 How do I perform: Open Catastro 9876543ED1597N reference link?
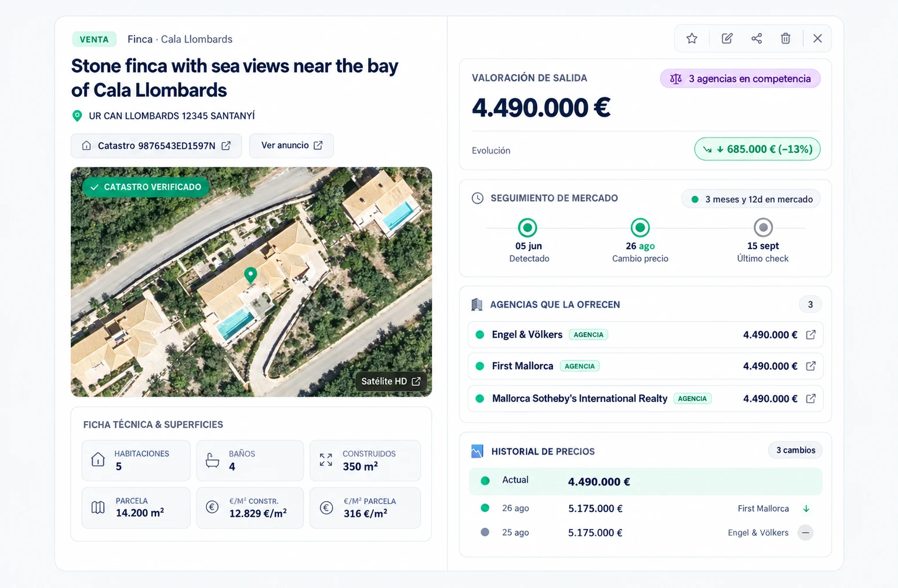(156, 145)
